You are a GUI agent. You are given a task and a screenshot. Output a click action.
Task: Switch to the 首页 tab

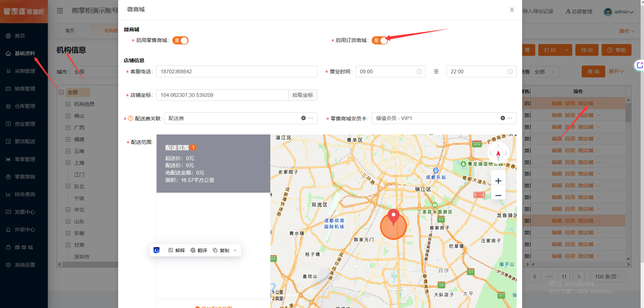(x=70, y=31)
